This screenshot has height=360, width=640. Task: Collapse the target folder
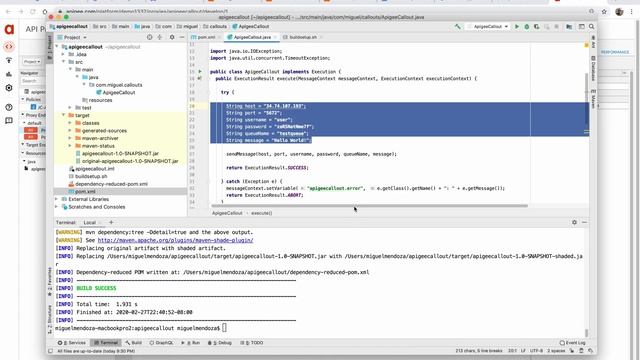[64, 115]
